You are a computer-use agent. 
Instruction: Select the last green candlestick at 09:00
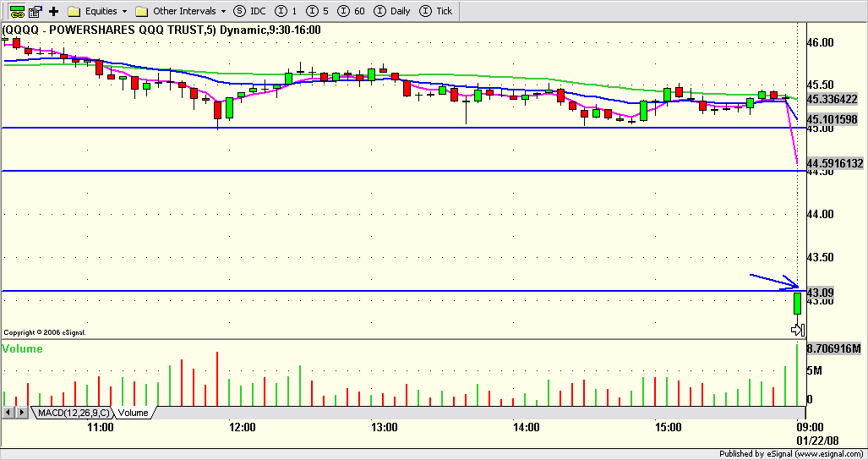coord(798,304)
